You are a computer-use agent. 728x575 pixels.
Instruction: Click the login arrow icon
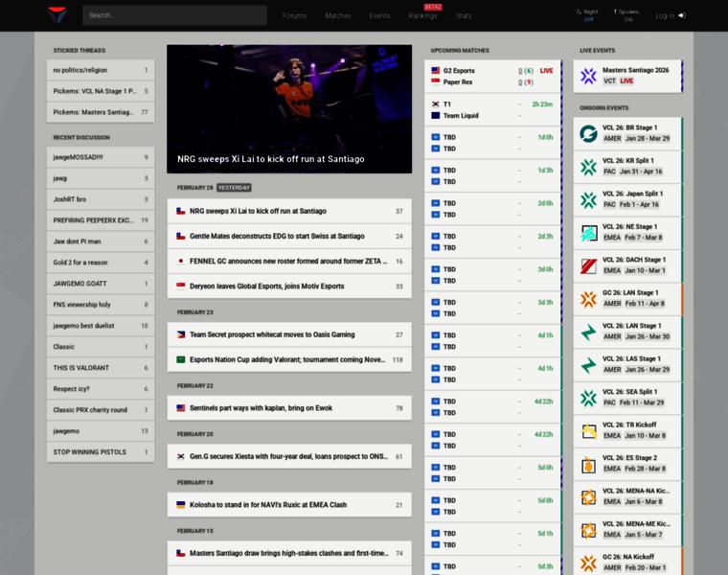682,15
